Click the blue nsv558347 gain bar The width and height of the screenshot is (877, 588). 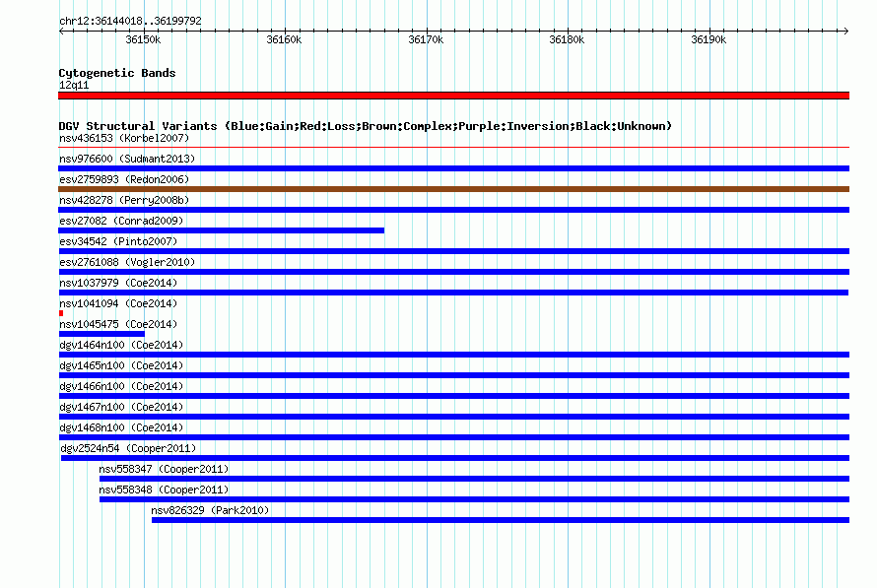(474, 479)
